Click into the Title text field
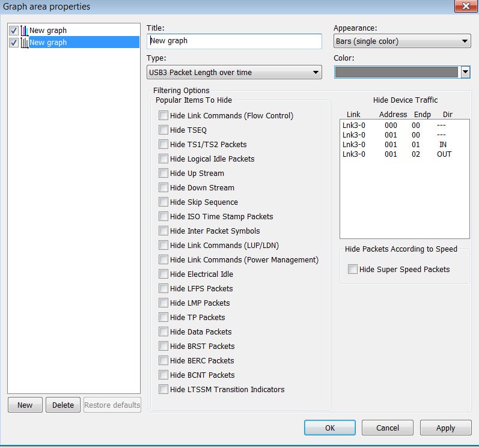 click(x=234, y=41)
